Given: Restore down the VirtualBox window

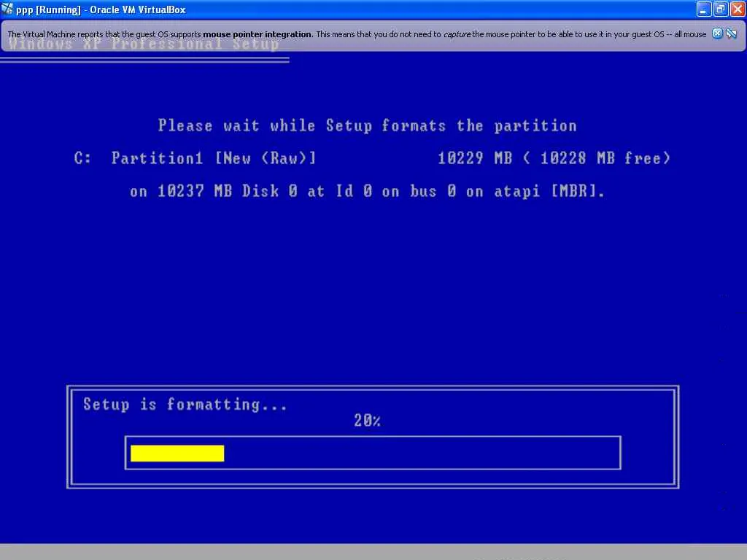Looking at the screenshot, I should 721,9.
